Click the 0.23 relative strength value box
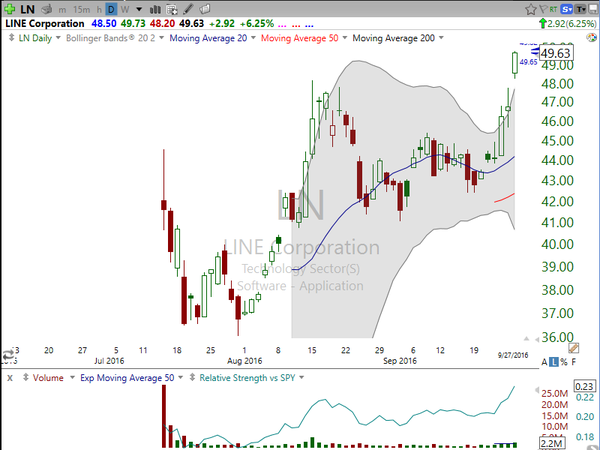The width and height of the screenshot is (600, 450). tap(584, 386)
